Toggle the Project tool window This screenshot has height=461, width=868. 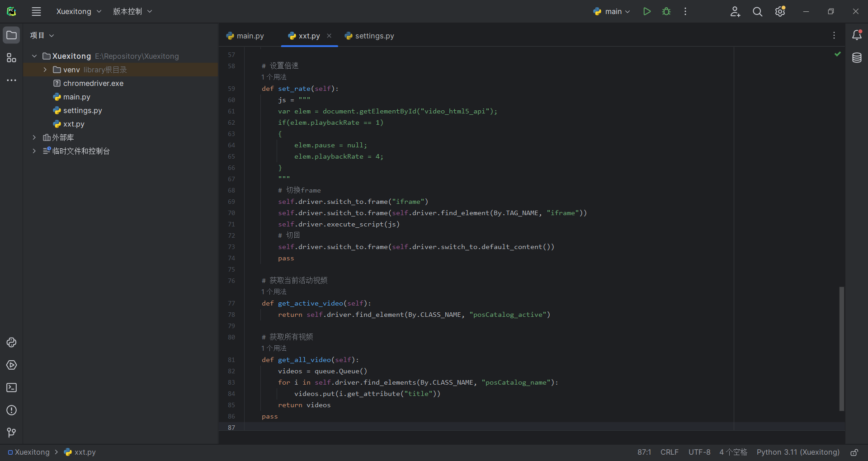click(x=11, y=35)
